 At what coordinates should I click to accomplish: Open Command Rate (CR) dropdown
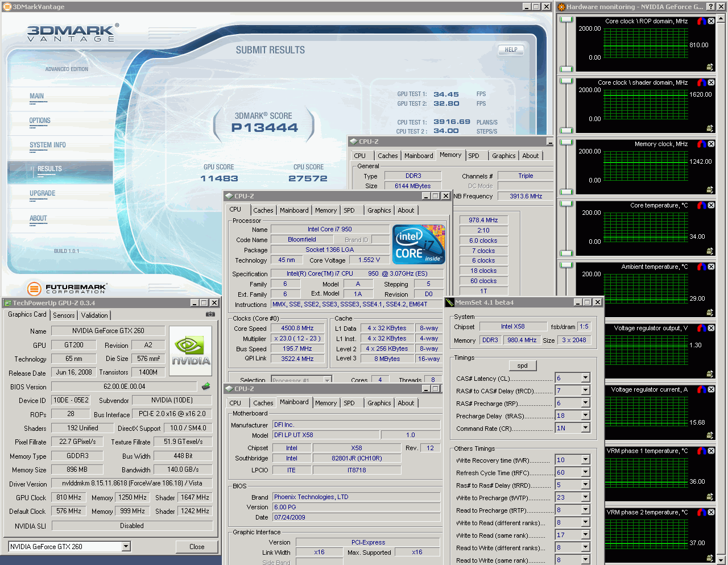[585, 428]
